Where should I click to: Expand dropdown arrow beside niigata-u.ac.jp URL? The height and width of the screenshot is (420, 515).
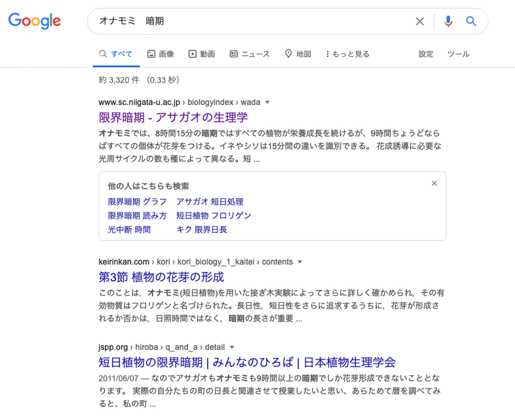pos(268,102)
